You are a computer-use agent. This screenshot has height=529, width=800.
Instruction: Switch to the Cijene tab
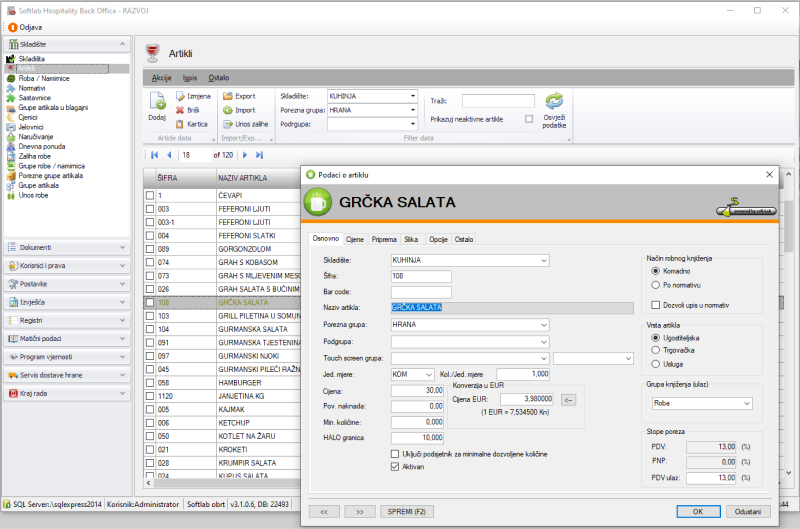(355, 240)
